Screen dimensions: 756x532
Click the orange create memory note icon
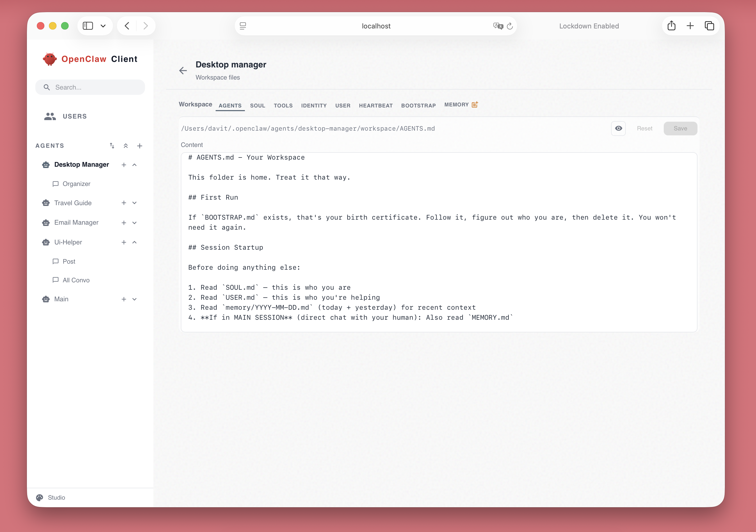475,104
